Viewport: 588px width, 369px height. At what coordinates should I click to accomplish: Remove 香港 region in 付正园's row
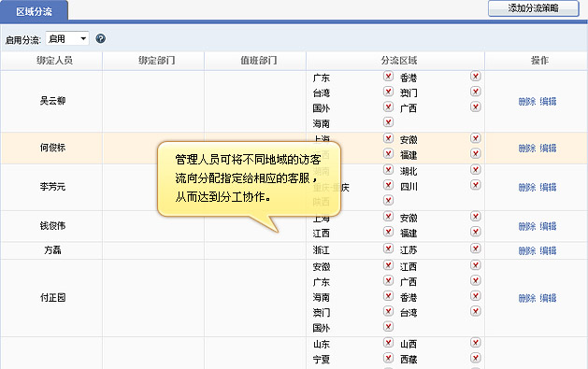coord(476,296)
